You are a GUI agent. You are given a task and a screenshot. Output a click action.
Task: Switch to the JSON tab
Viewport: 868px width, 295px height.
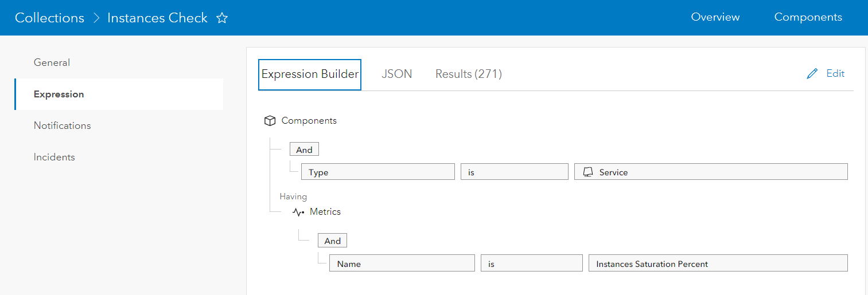click(x=396, y=74)
